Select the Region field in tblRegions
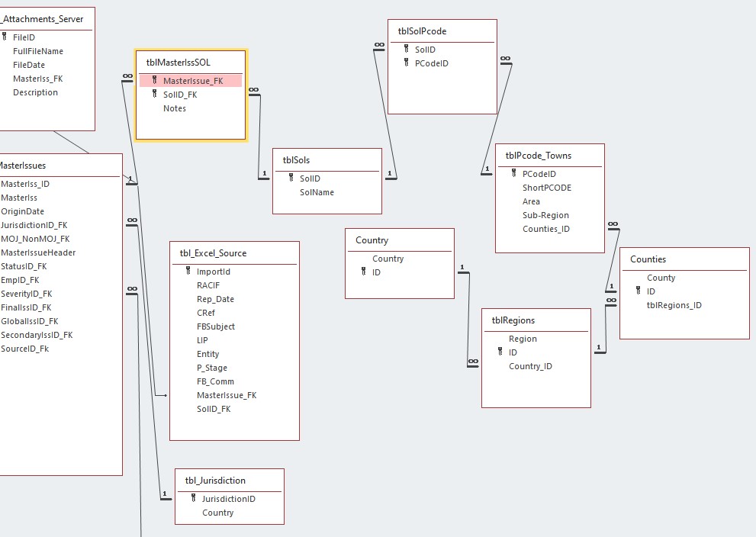The height and width of the screenshot is (537, 756). [523, 339]
